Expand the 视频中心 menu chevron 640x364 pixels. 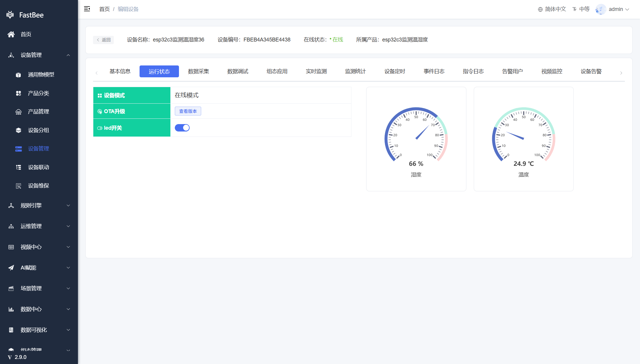pyautogui.click(x=68, y=247)
